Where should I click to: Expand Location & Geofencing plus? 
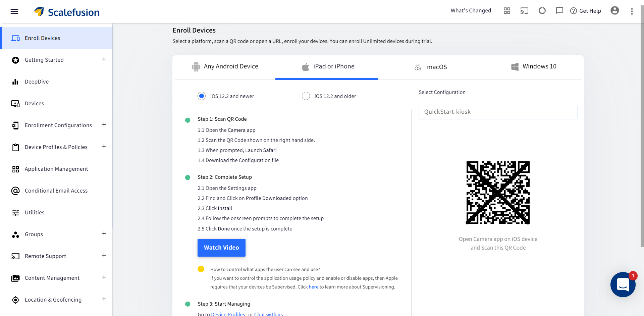click(x=104, y=299)
